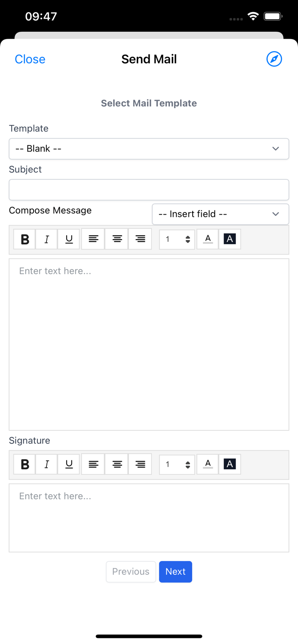Image resolution: width=298 pixels, height=644 pixels.
Task: Toggle underline in Compose Message toolbar
Action: pos(69,239)
